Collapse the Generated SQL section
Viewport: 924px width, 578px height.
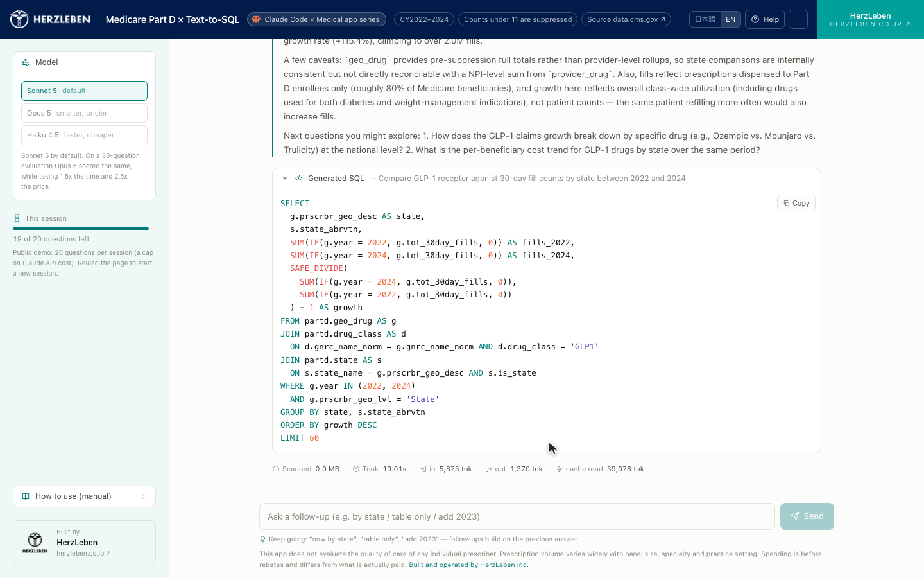pos(285,179)
